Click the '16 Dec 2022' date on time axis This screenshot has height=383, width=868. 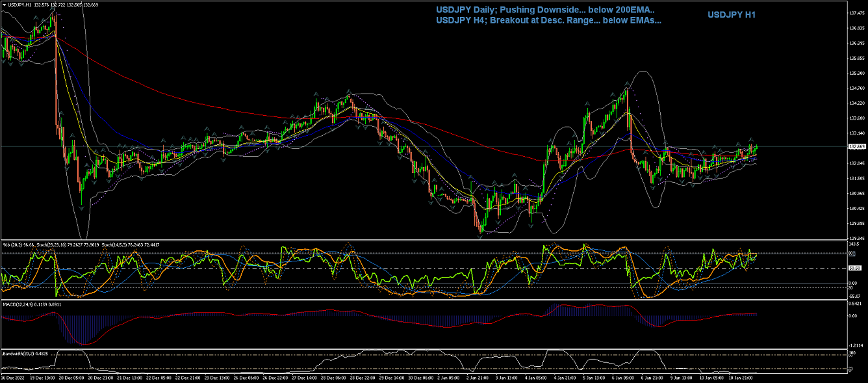pos(12,376)
